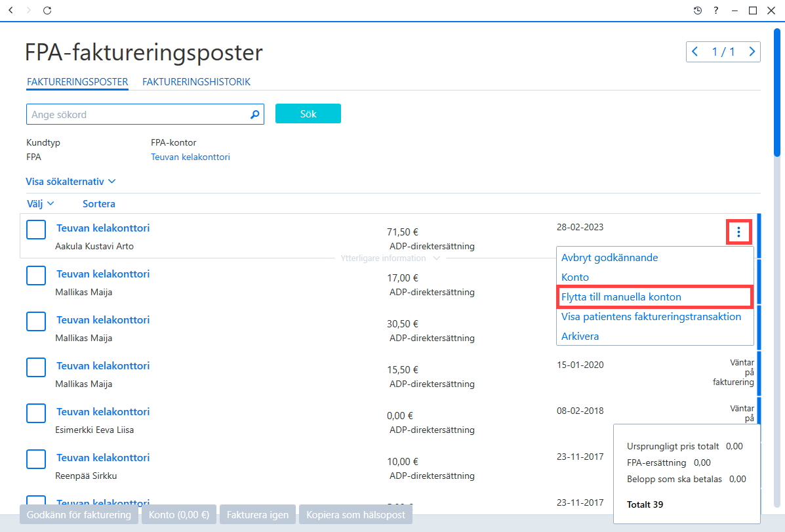Tick the checkbox for Aakula Kustavi Arto
Viewport: 785px width, 532px height.
[x=36, y=230]
